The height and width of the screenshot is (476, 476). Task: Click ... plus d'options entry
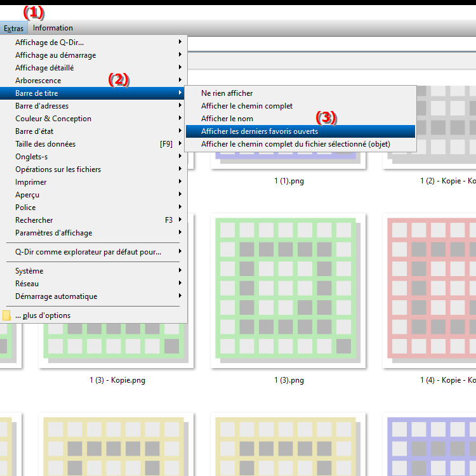(93, 315)
